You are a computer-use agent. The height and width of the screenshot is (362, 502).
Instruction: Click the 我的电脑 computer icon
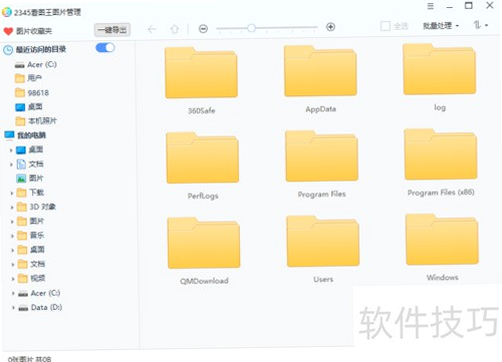(x=9, y=135)
